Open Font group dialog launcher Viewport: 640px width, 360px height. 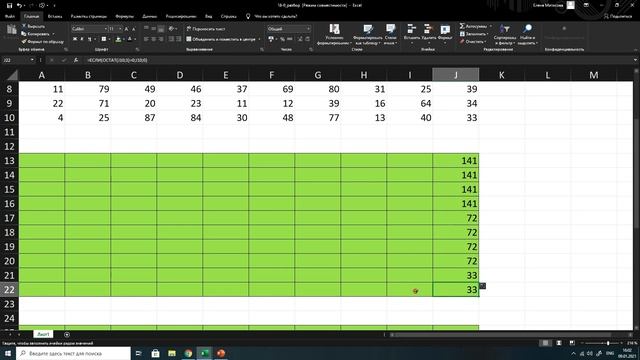pos(137,49)
